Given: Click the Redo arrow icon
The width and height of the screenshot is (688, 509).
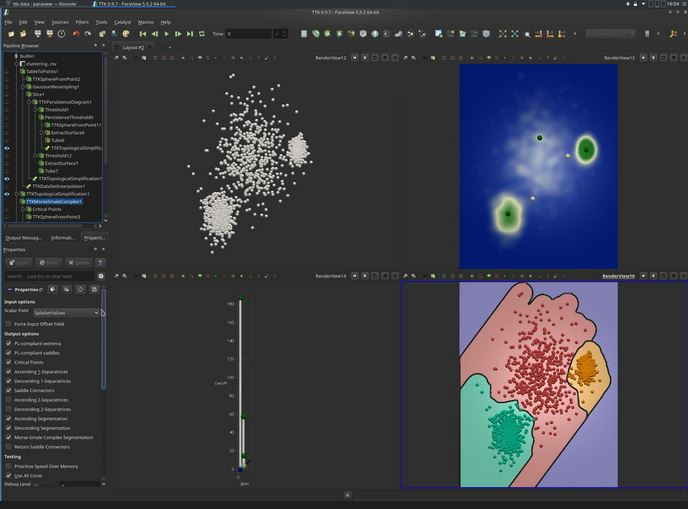Looking at the screenshot, I should click(89, 34).
